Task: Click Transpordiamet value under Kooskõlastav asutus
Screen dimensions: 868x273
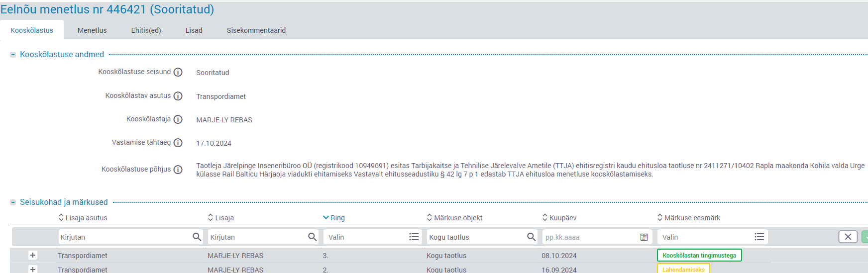Action: pos(221,96)
